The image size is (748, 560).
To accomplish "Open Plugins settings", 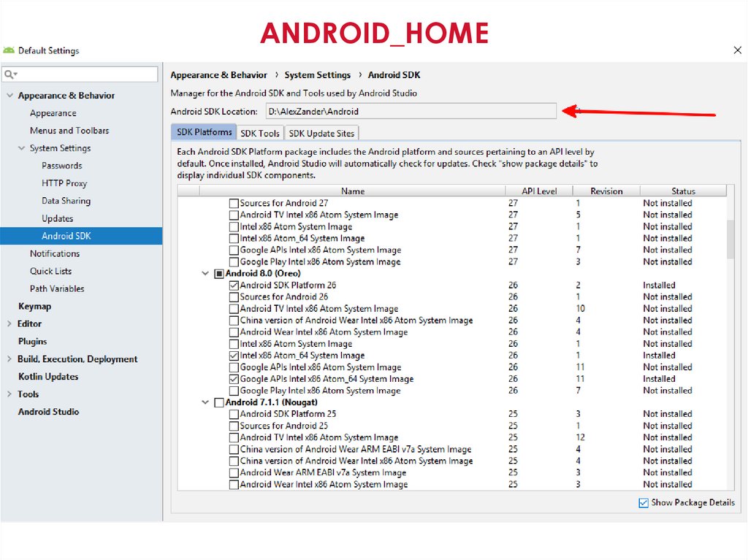I will tap(32, 341).
